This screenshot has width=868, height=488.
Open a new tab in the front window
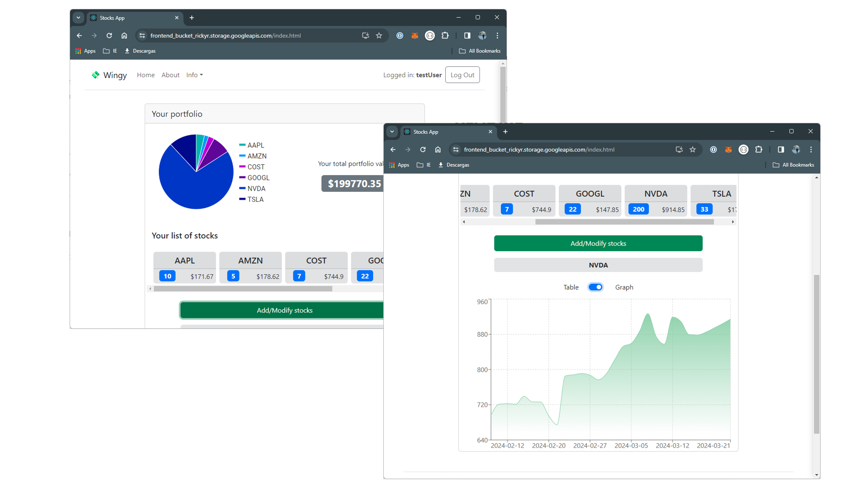(505, 132)
